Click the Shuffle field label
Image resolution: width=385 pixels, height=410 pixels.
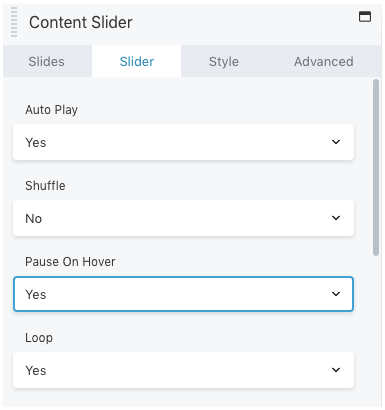tap(45, 186)
